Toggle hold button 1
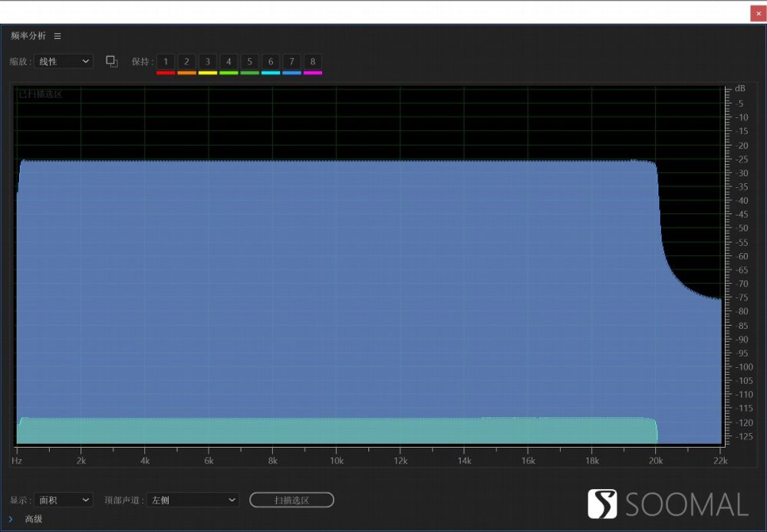This screenshot has height=532, width=767. (x=165, y=61)
